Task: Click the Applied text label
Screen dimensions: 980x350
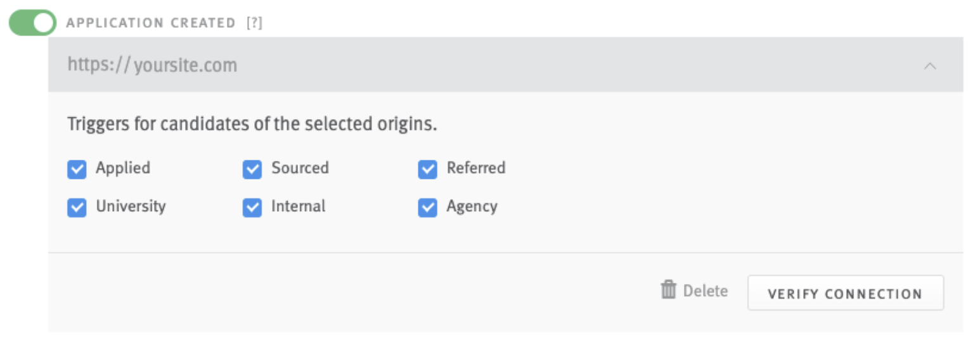Action: (x=123, y=169)
